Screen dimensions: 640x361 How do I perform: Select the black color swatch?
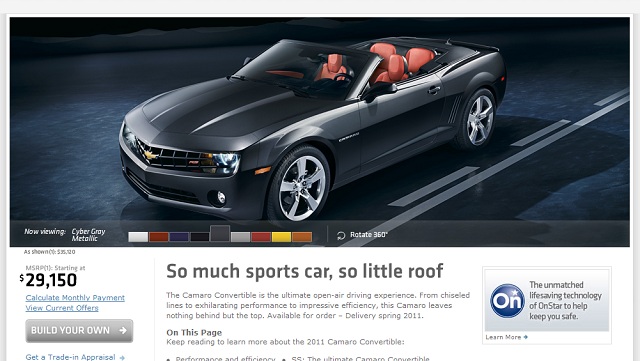pyautogui.click(x=200, y=237)
